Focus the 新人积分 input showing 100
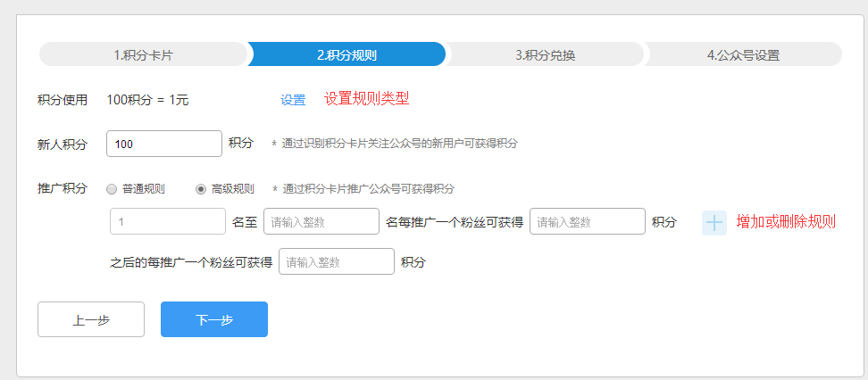The image size is (868, 380). tap(163, 144)
